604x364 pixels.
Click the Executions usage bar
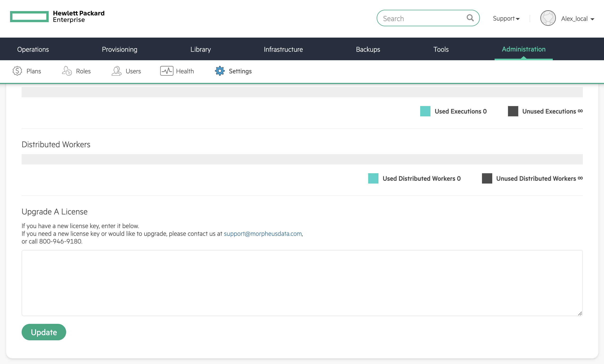(x=302, y=92)
